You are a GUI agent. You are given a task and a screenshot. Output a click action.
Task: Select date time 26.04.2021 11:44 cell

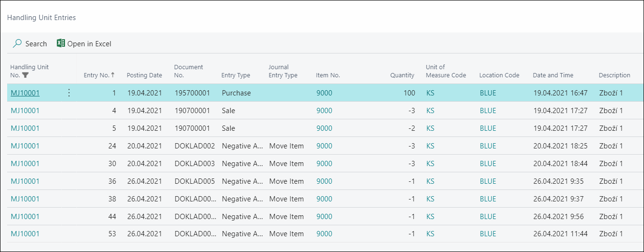(560, 234)
